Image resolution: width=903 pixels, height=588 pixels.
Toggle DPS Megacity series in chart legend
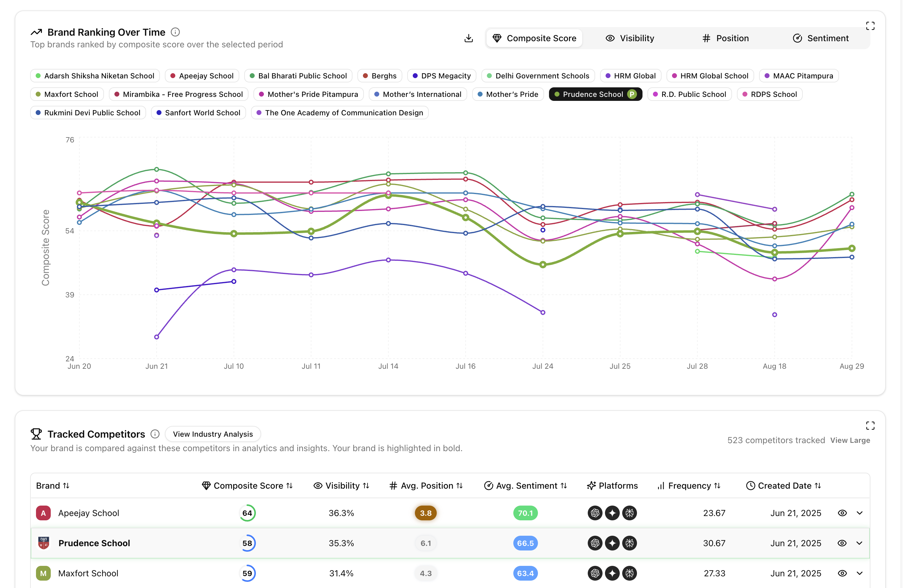coord(442,76)
